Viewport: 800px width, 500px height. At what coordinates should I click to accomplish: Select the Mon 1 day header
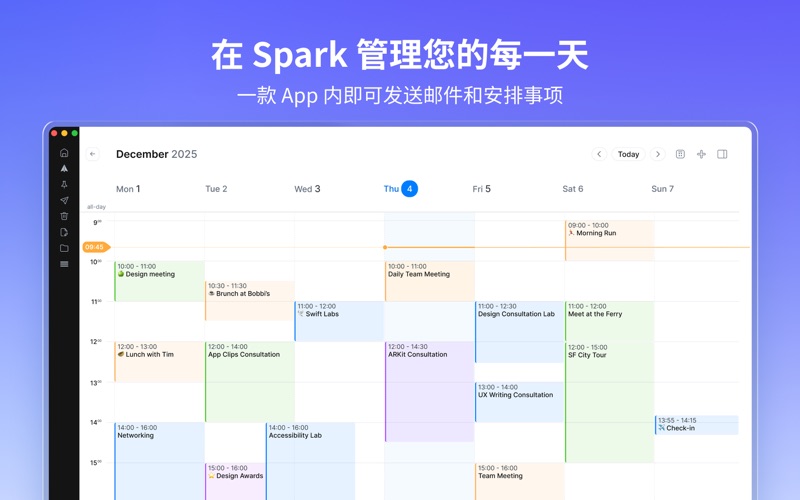tap(128, 189)
